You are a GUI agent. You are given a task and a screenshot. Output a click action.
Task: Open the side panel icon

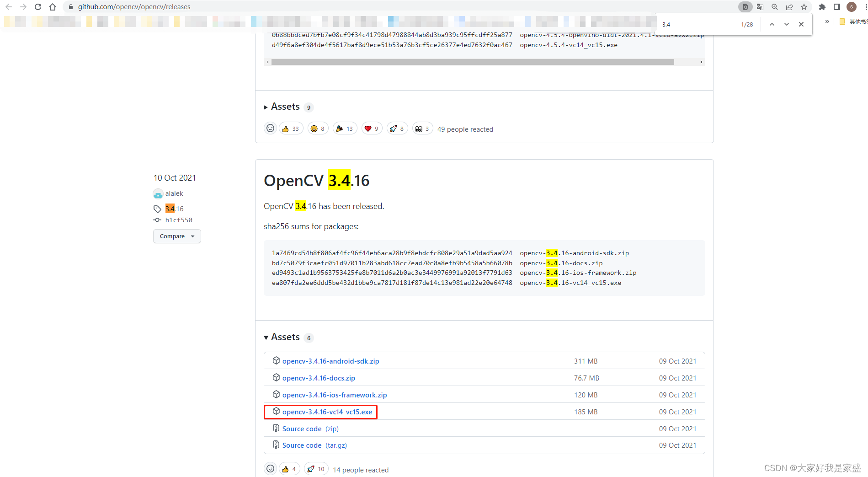[837, 7]
